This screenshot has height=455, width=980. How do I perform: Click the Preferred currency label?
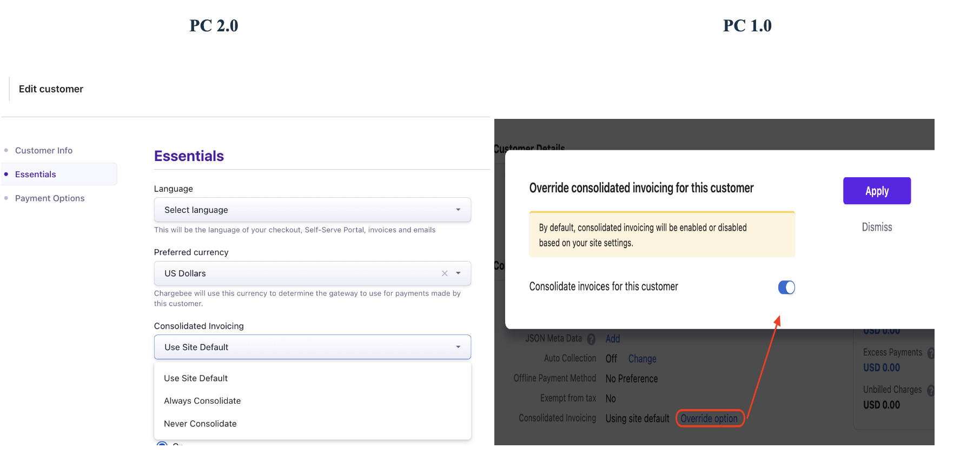pos(191,252)
